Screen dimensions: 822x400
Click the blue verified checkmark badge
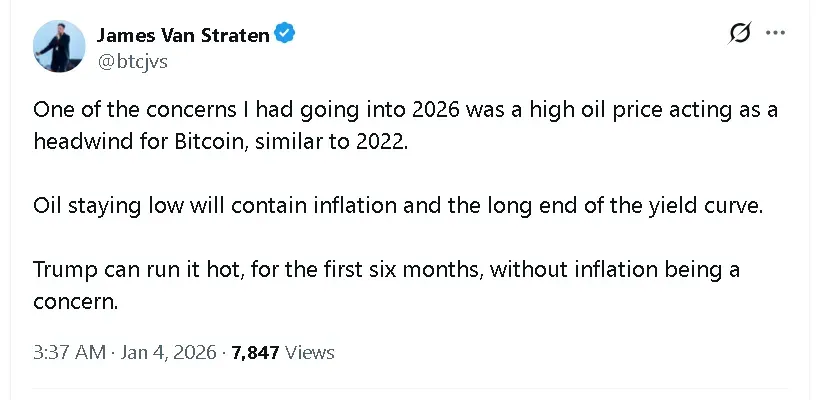pyautogui.click(x=285, y=34)
